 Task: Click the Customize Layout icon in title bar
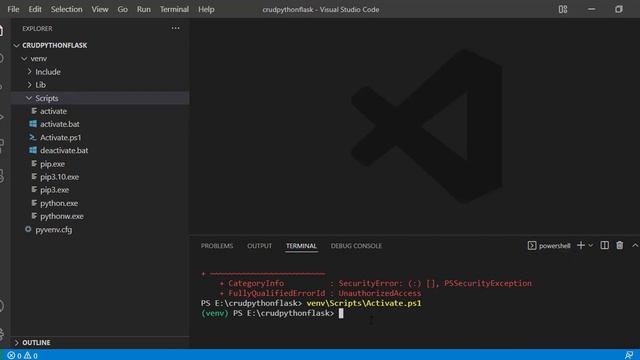pyautogui.click(x=563, y=9)
